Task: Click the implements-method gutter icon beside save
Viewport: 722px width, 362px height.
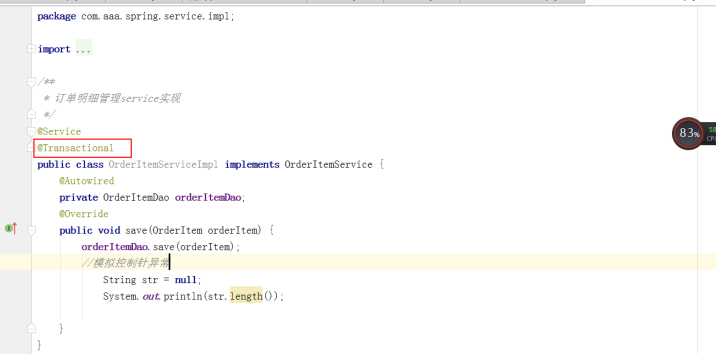Action: pyautogui.click(x=11, y=228)
